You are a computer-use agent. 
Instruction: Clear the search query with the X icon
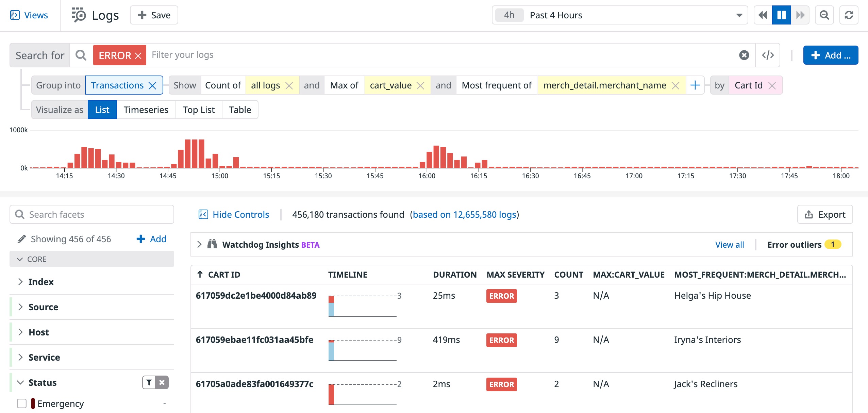[x=744, y=55]
